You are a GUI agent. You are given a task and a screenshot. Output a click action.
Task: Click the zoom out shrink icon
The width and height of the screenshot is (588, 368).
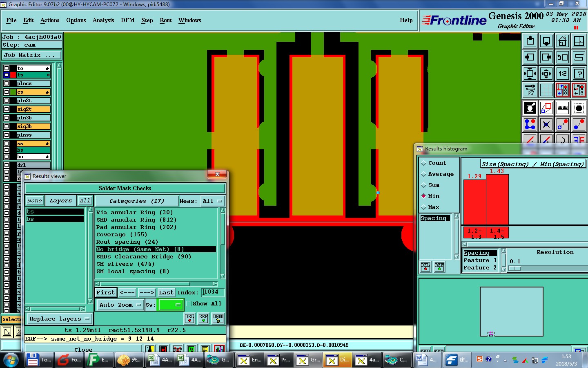(546, 74)
